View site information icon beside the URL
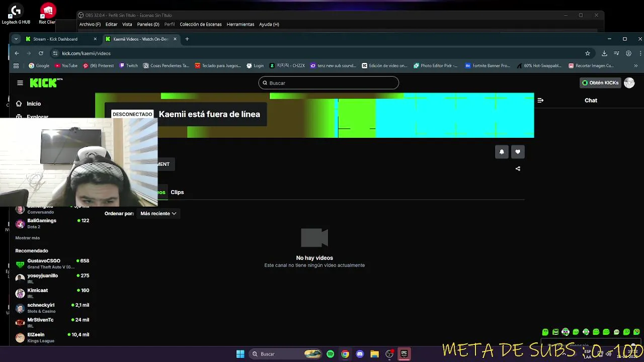The image size is (644, 362). click(55, 53)
